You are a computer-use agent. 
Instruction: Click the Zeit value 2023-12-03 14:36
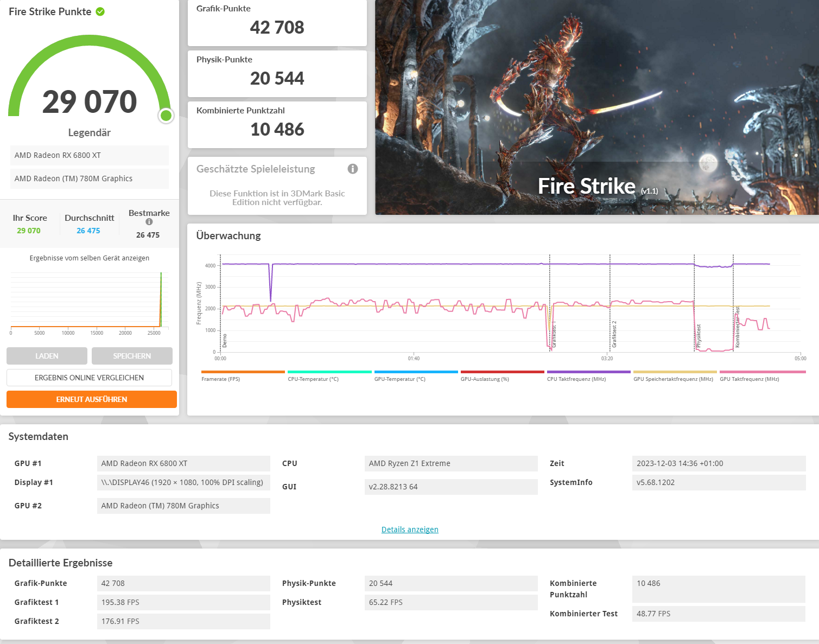pos(719,463)
